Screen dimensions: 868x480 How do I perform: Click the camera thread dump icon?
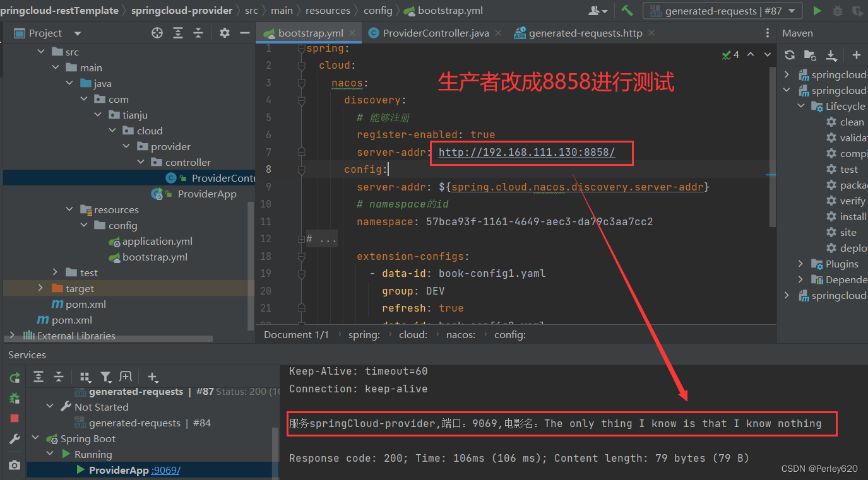(15, 465)
